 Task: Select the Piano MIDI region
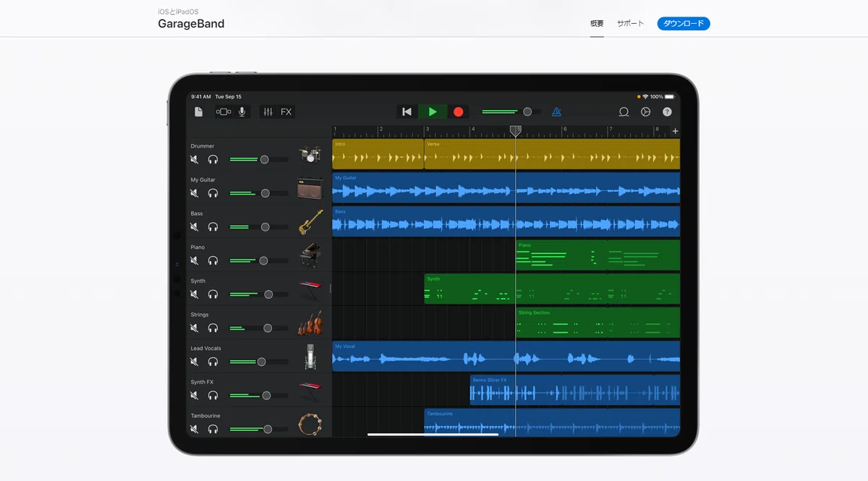click(597, 255)
